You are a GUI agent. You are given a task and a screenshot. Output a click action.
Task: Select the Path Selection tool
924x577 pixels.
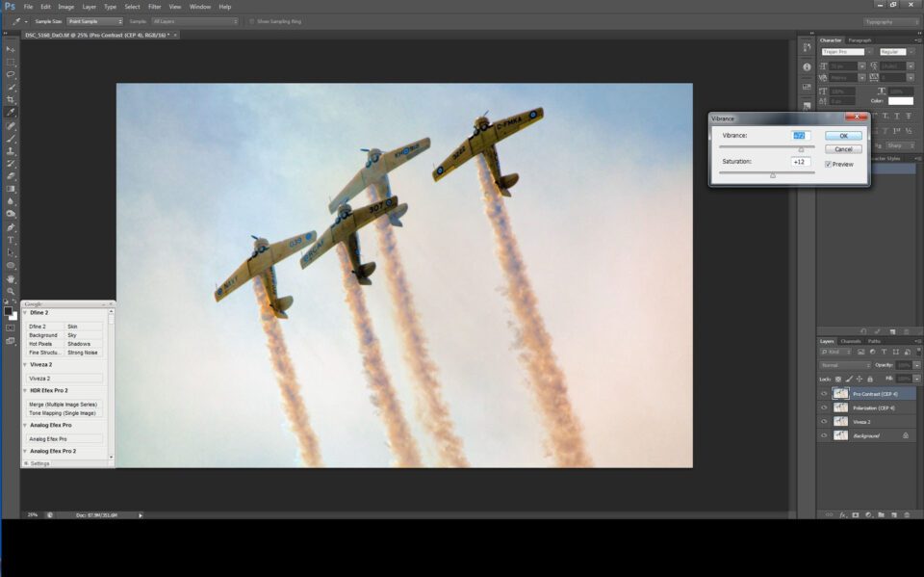point(11,252)
